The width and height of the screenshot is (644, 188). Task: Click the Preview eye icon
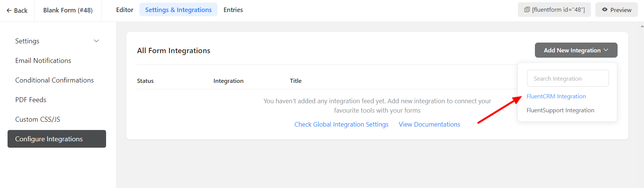605,10
